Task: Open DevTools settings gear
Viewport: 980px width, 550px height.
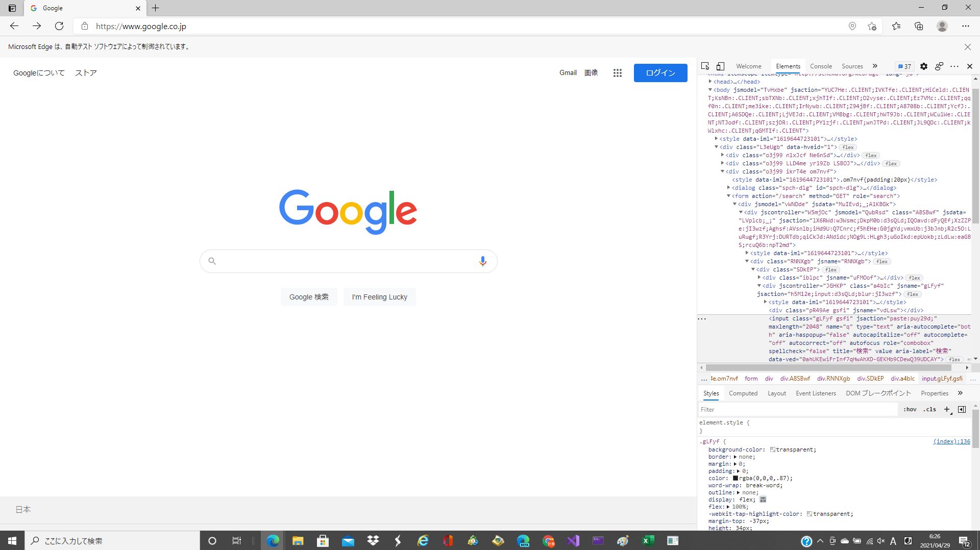Action: click(924, 66)
